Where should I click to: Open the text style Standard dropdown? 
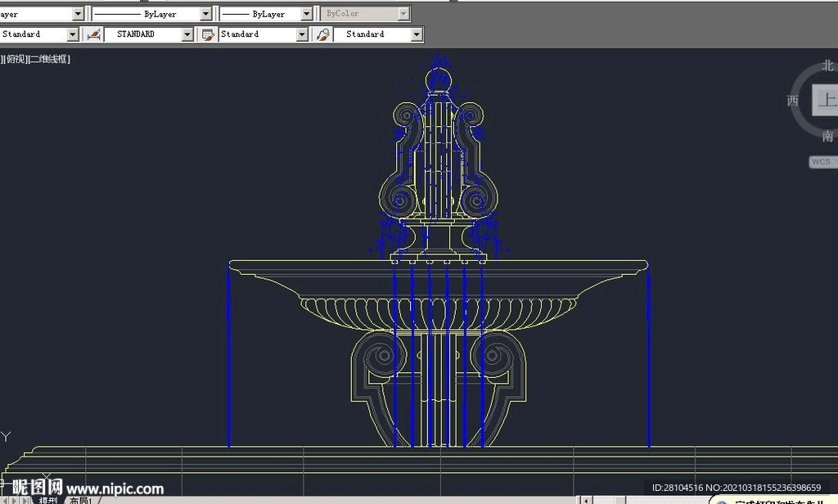[73, 34]
